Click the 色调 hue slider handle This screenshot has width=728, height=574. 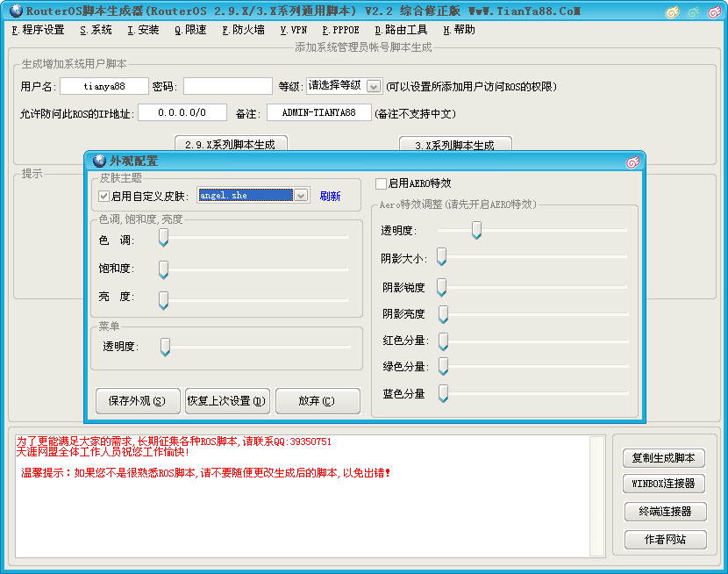pyautogui.click(x=163, y=238)
